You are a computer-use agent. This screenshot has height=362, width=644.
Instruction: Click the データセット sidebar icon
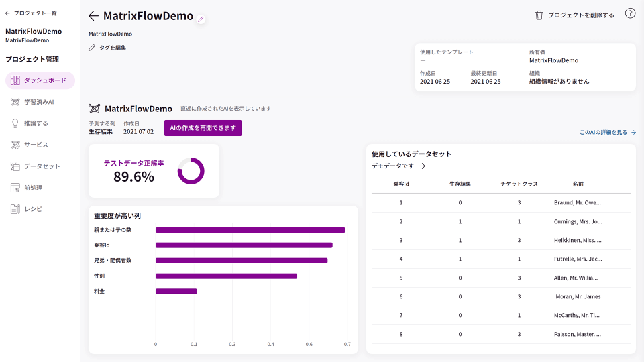click(x=15, y=166)
